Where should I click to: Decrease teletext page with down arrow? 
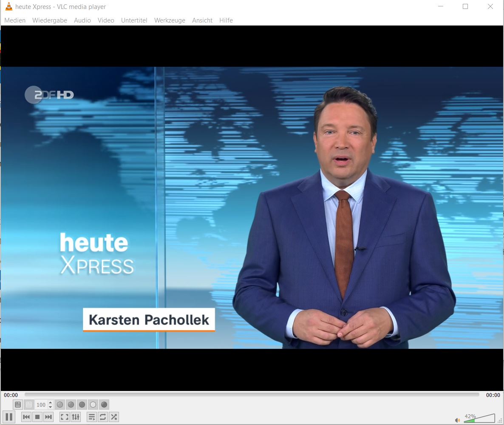51,407
